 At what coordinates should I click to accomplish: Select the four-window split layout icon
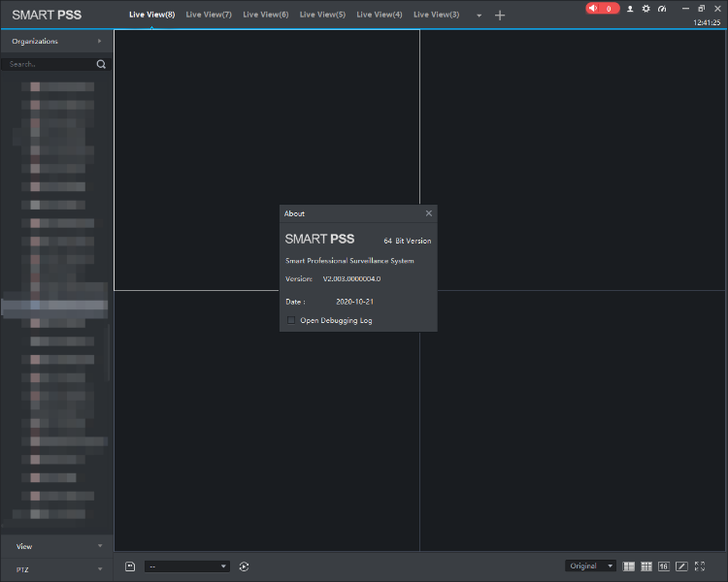pos(629,566)
